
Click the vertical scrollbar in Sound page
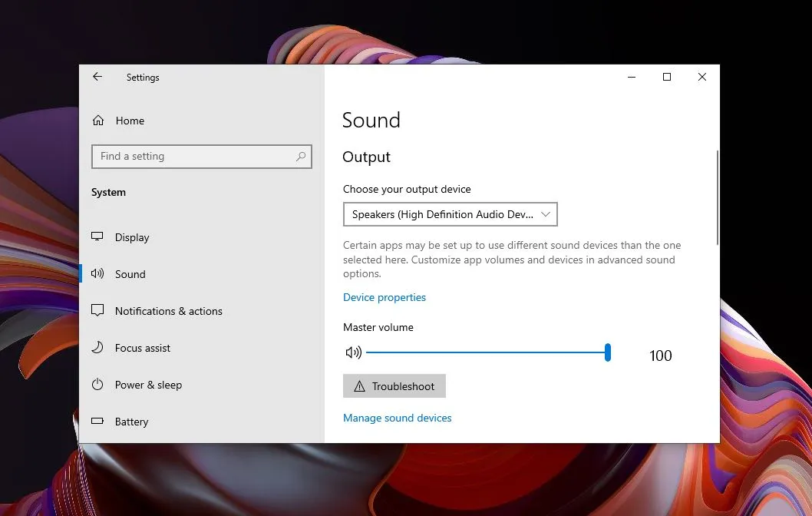tap(717, 198)
